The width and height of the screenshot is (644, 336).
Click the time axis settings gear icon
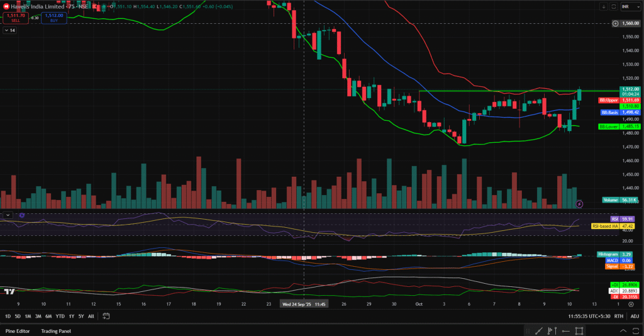click(x=631, y=304)
